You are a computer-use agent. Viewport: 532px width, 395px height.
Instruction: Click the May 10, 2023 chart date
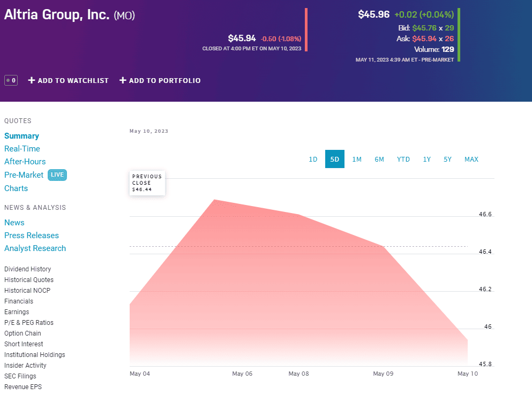pos(149,131)
